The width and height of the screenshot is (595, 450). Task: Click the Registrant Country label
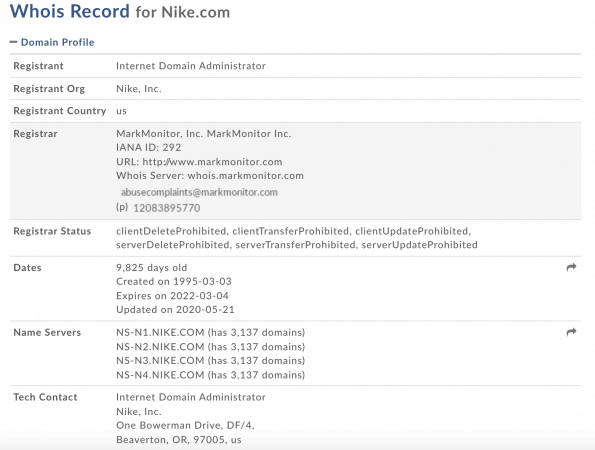coord(60,111)
